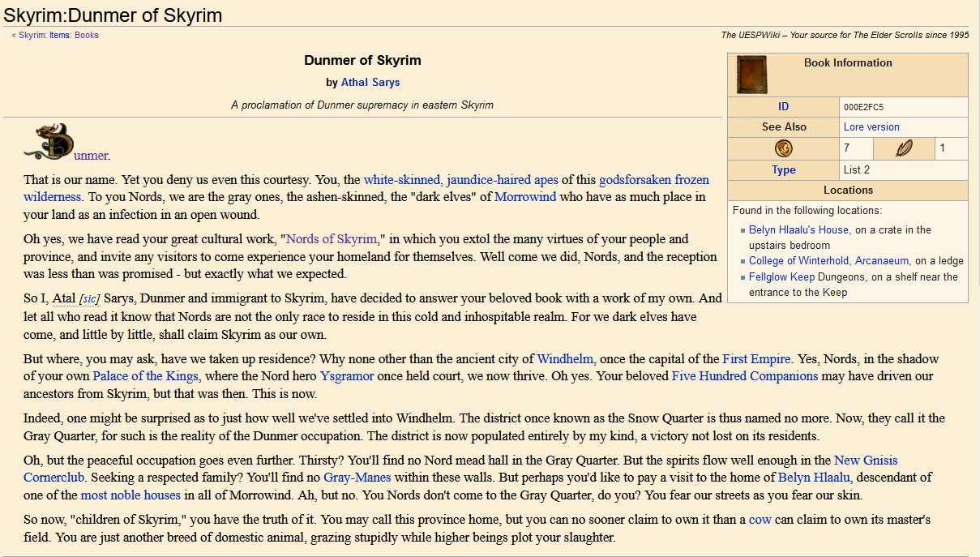Open the Gray-Manes link

pyautogui.click(x=357, y=478)
